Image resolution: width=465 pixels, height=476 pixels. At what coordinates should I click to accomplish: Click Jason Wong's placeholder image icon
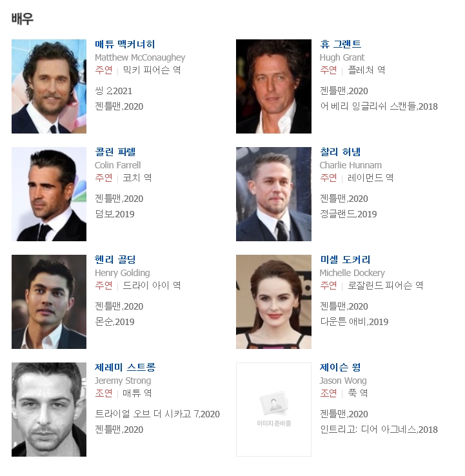[273, 410]
